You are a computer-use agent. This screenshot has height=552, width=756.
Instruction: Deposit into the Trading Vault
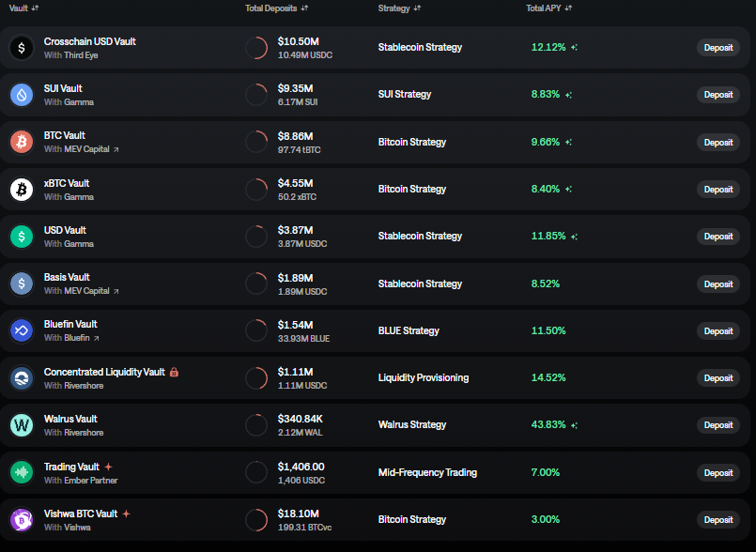click(718, 472)
